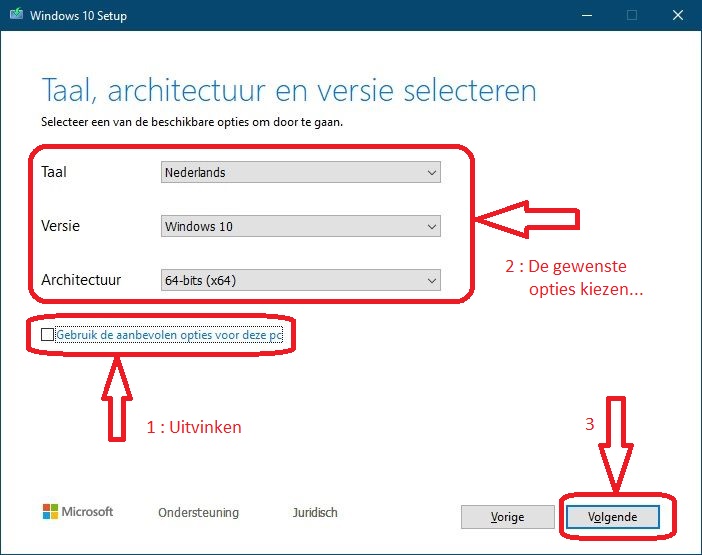Screen dimensions: 702x555
Task: Click the Microsoft logo
Action: (78, 512)
